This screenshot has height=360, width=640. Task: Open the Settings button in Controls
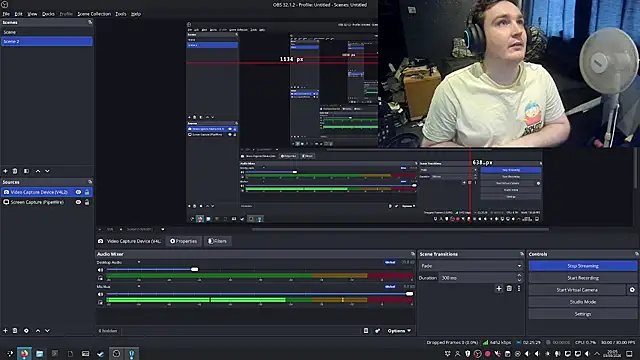[x=583, y=314]
